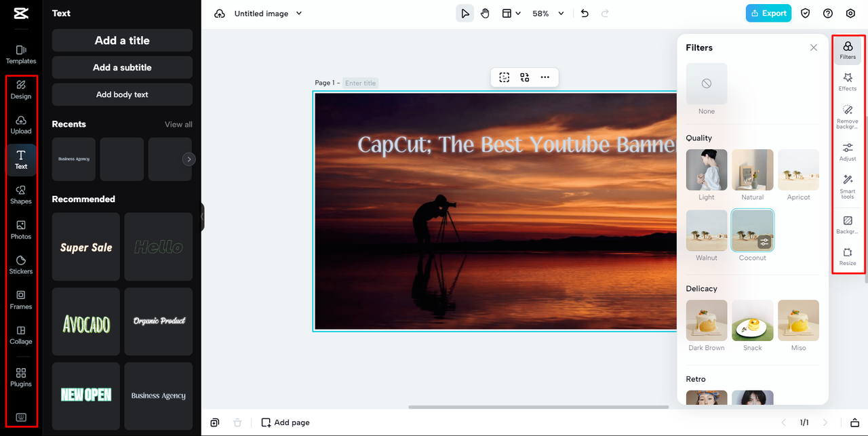Apply the Miso filter
868x436 pixels.
pos(798,321)
